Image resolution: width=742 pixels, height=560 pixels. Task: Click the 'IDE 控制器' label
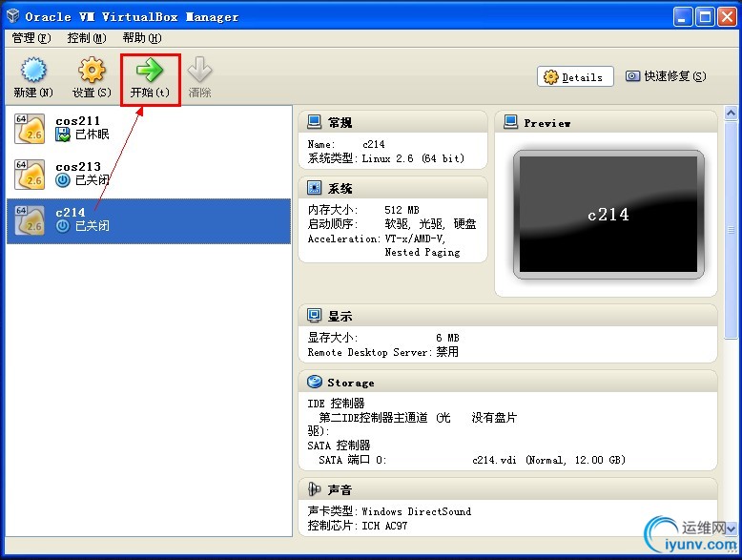pyautogui.click(x=336, y=404)
